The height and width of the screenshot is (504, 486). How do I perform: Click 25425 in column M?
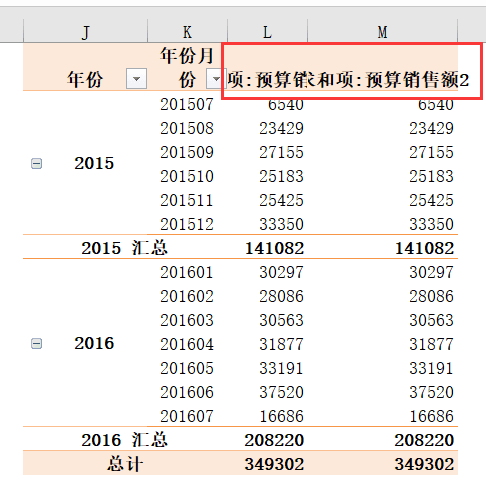pos(432,200)
